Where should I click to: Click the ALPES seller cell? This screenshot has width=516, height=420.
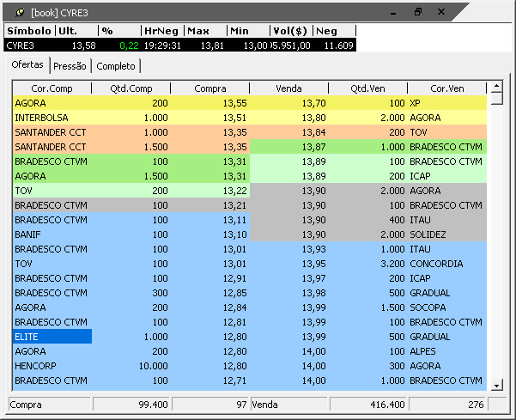[447, 351]
